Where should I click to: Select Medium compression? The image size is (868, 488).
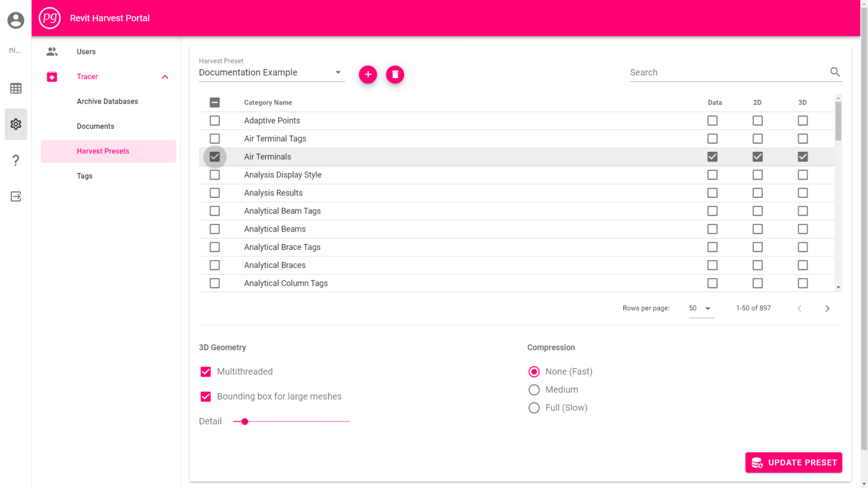[x=534, y=389]
